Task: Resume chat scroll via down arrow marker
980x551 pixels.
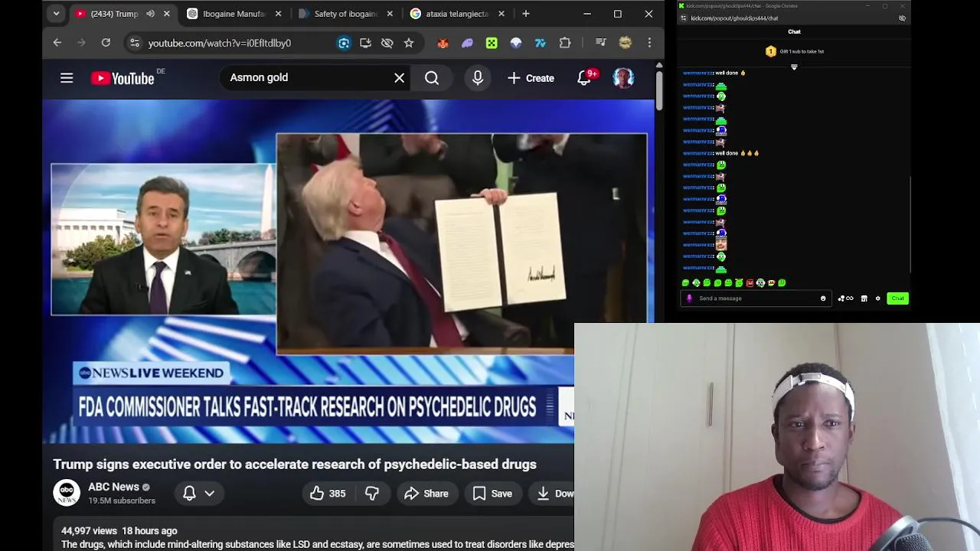Action: [x=794, y=67]
